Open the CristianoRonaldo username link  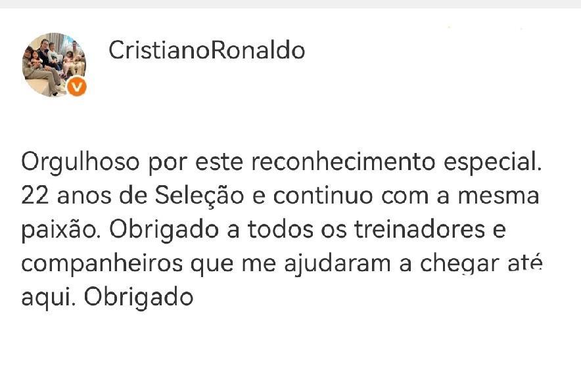206,50
